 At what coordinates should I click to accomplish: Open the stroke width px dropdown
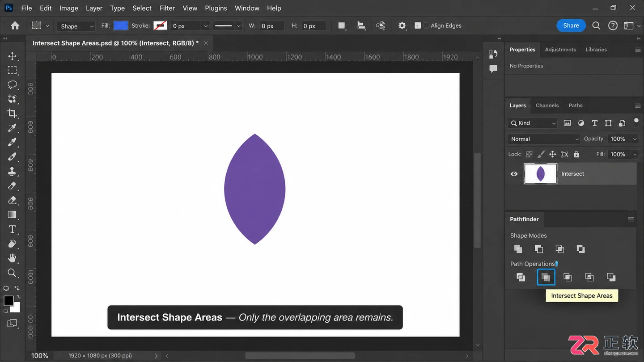206,26
